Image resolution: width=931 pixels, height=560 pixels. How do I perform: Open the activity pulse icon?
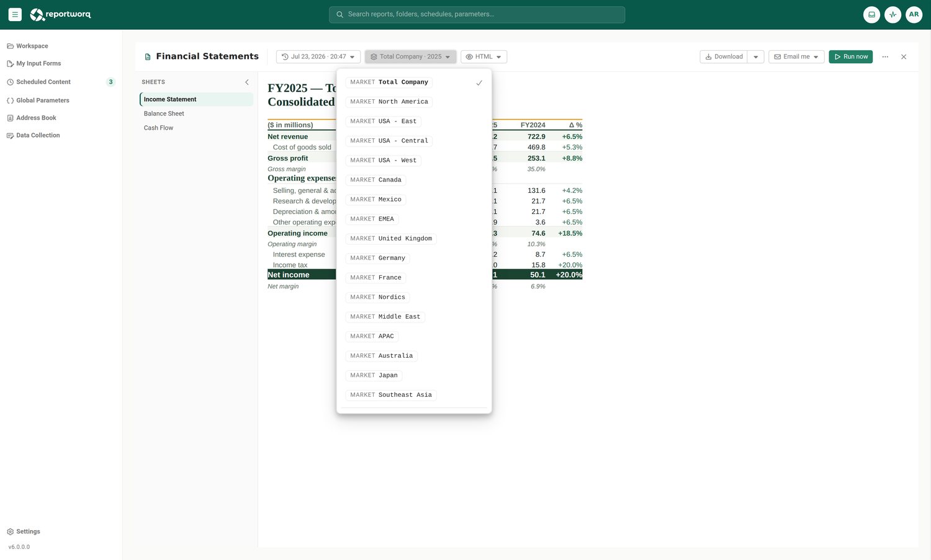tap(893, 14)
